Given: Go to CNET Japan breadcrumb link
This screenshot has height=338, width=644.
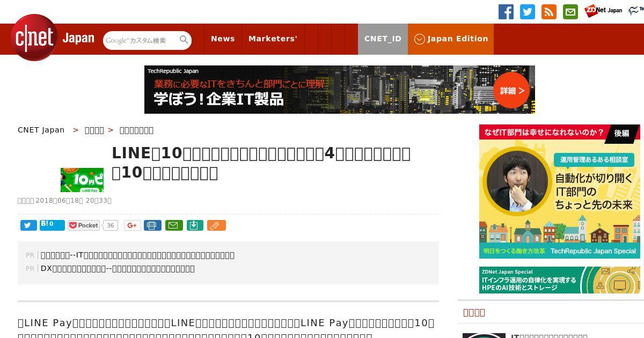Looking at the screenshot, I should coord(41,130).
